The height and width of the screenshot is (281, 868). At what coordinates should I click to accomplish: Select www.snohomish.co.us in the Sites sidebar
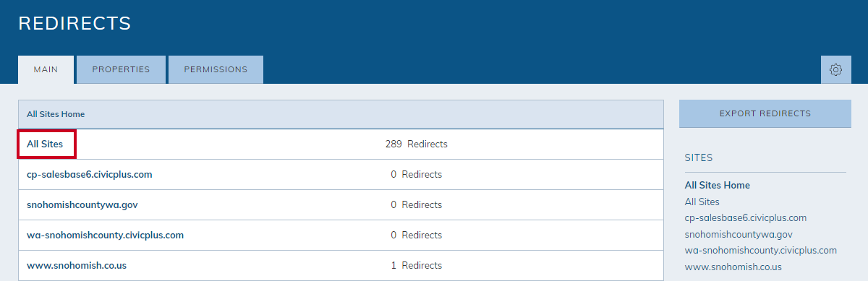tap(733, 267)
